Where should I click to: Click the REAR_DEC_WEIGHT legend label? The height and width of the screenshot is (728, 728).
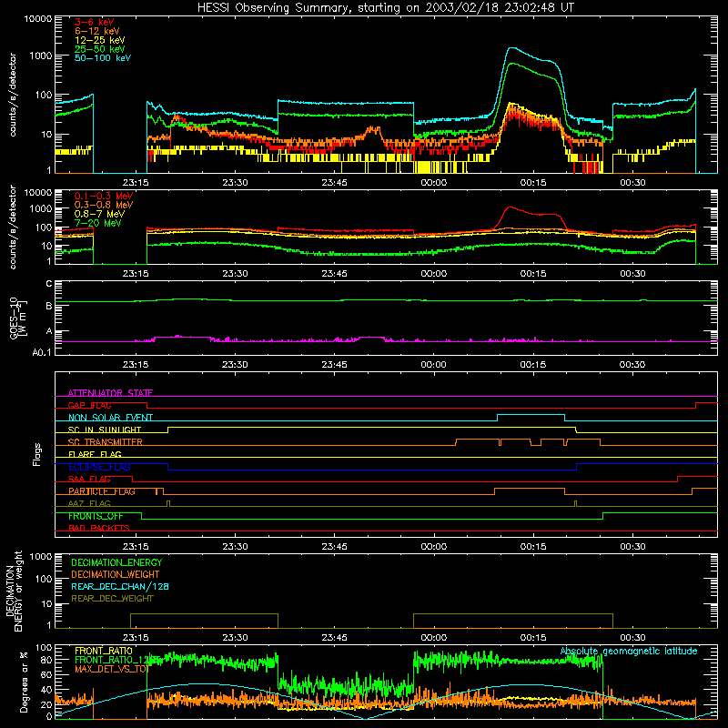click(112, 599)
